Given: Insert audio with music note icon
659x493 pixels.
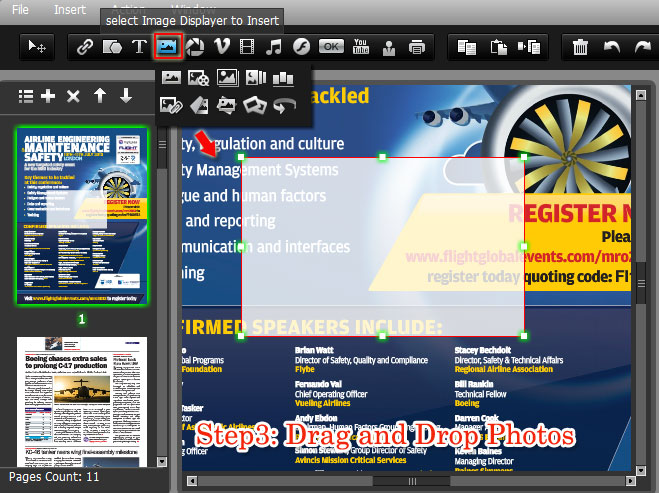Looking at the screenshot, I should click(x=274, y=47).
